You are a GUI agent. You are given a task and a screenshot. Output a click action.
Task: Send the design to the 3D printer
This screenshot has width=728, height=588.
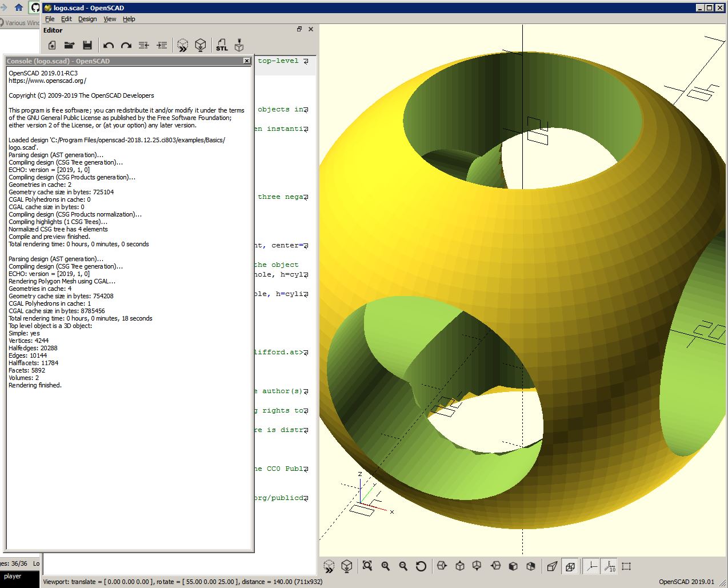click(239, 45)
